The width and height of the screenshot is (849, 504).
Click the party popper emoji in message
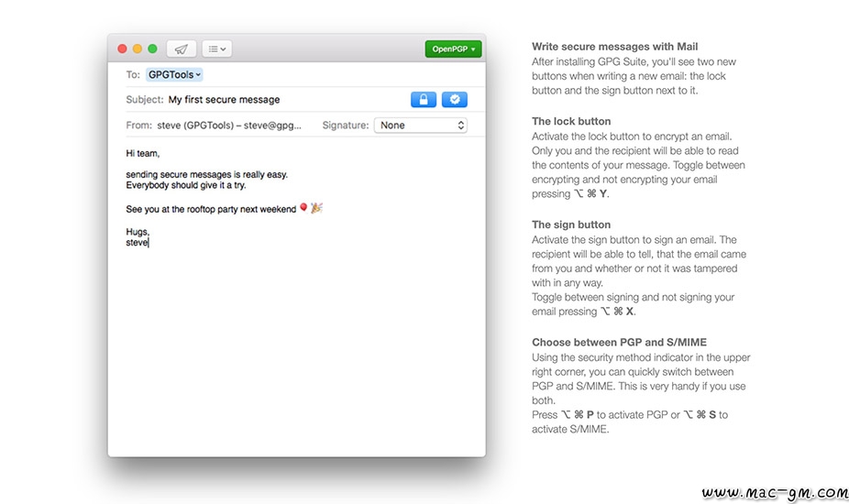[x=316, y=208]
